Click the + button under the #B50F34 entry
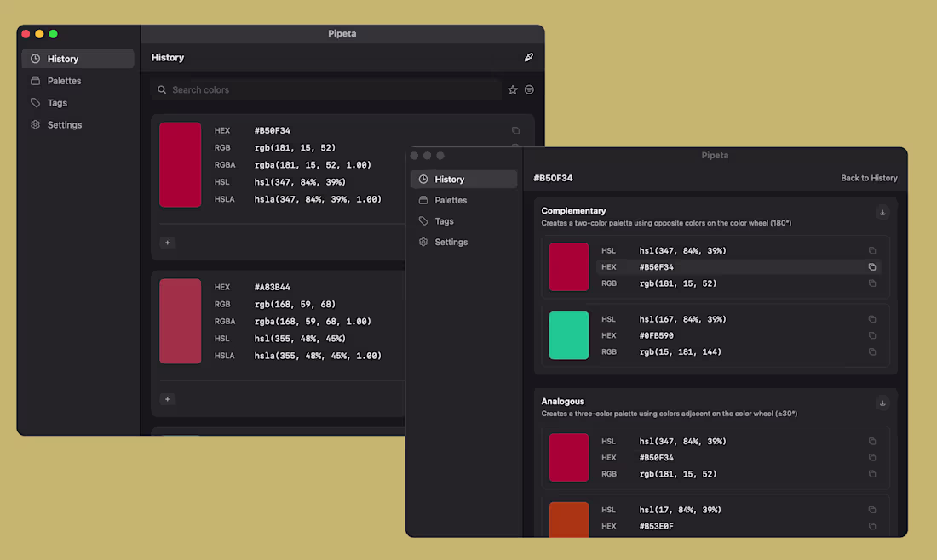Image resolution: width=937 pixels, height=560 pixels. pyautogui.click(x=167, y=243)
